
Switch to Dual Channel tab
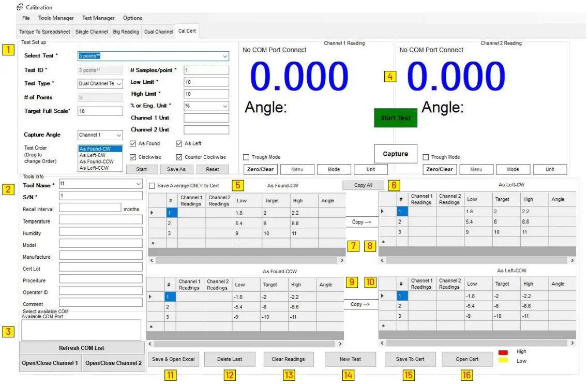(159, 32)
